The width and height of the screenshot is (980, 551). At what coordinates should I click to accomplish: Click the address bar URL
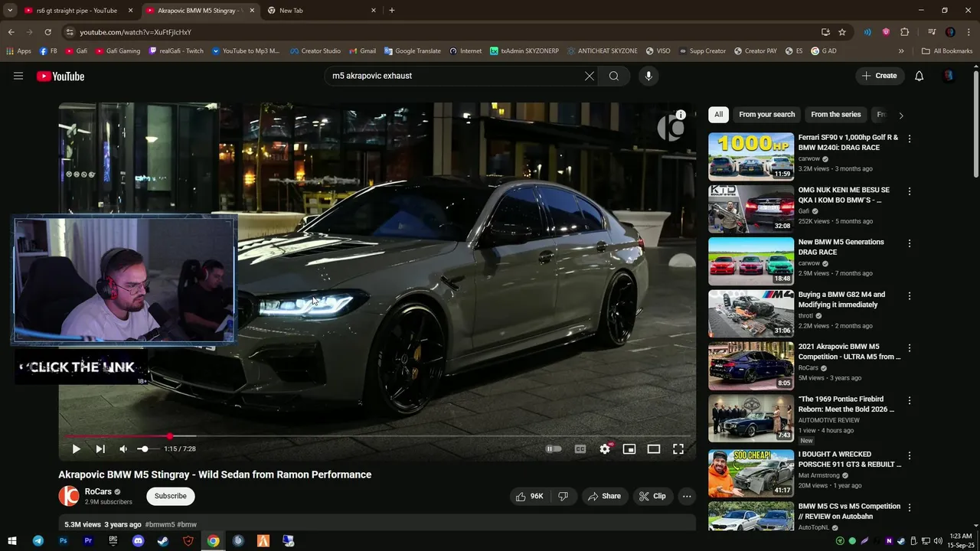[x=136, y=32]
